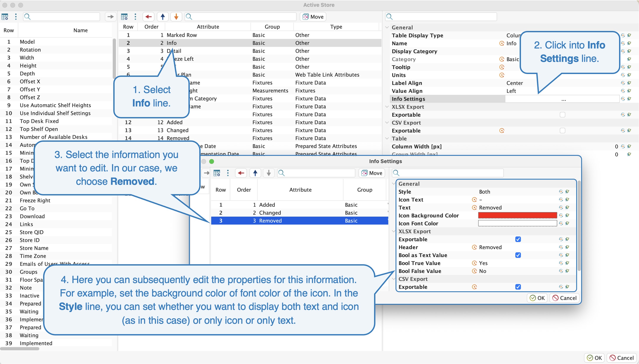Click Move button in Info Settings dialog
The width and height of the screenshot is (639, 364).
point(372,173)
